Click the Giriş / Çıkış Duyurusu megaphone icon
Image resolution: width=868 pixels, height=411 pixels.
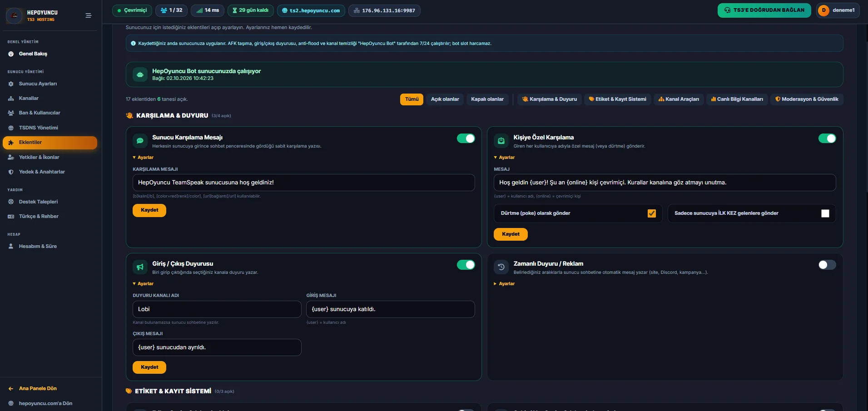[x=140, y=267]
